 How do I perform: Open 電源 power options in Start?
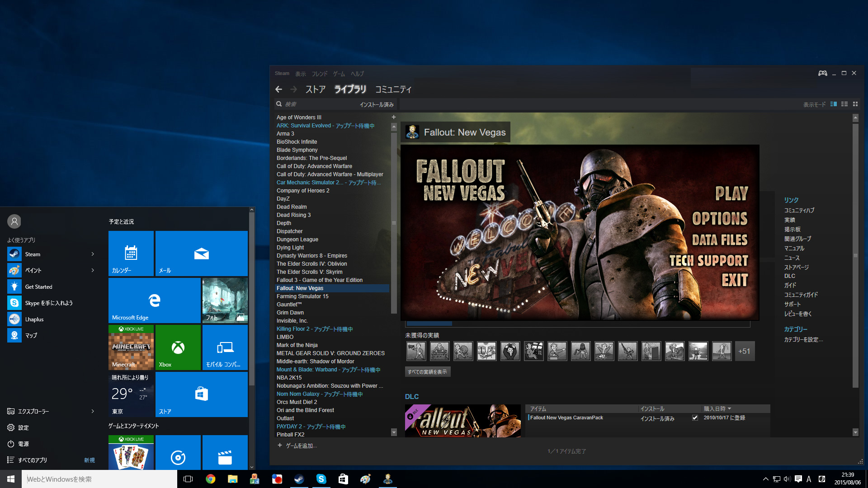pyautogui.click(x=24, y=444)
